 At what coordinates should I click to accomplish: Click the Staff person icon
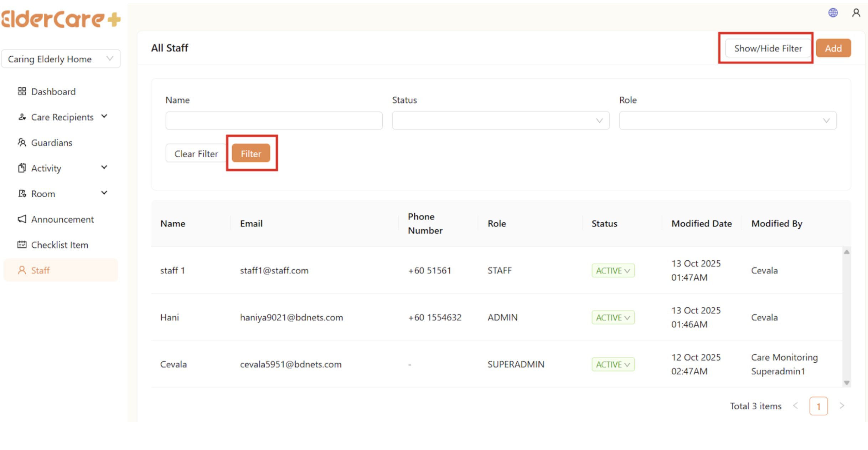22,270
